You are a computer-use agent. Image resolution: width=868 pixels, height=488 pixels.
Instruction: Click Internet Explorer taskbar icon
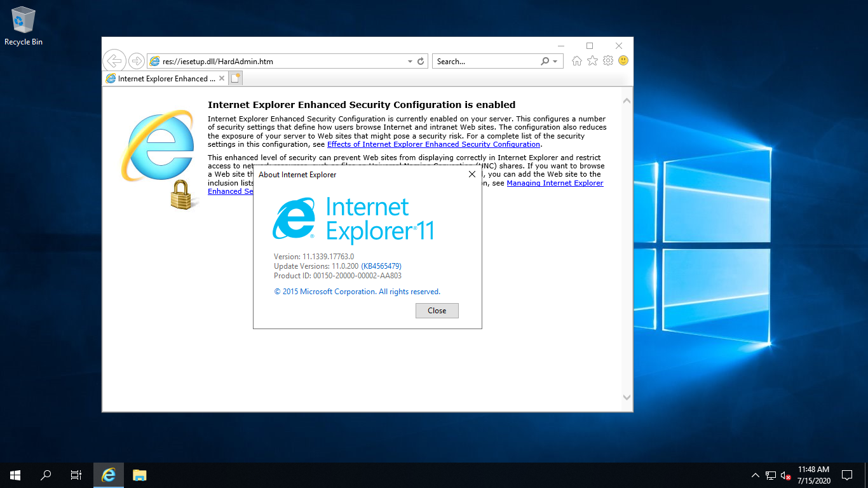pyautogui.click(x=109, y=475)
